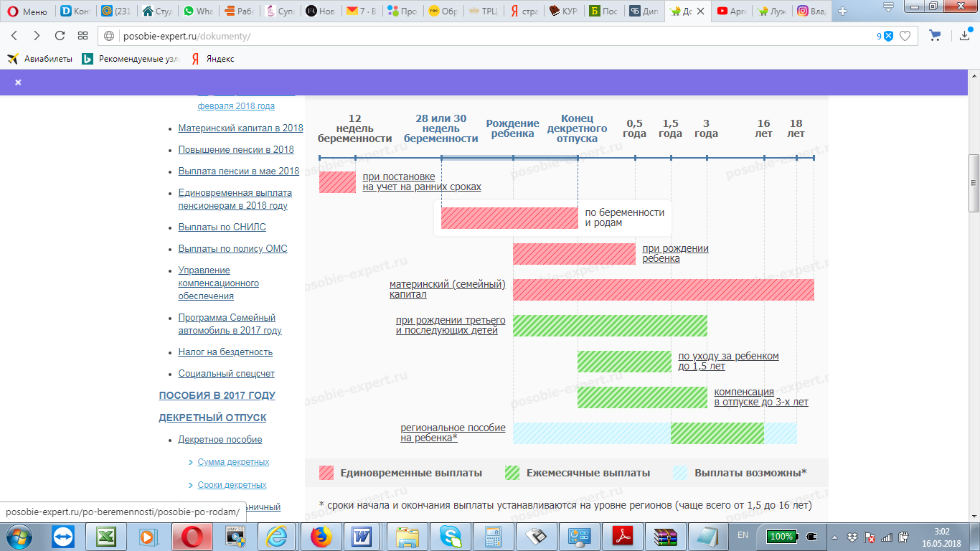The image size is (980, 551).
Task: Open Авиабилеты bookmark
Action: 40,59
